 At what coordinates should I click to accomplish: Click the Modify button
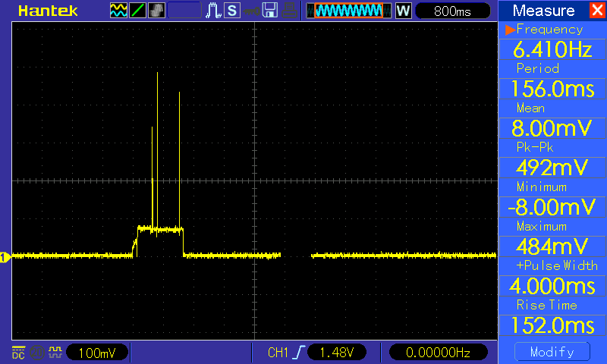pyautogui.click(x=552, y=352)
